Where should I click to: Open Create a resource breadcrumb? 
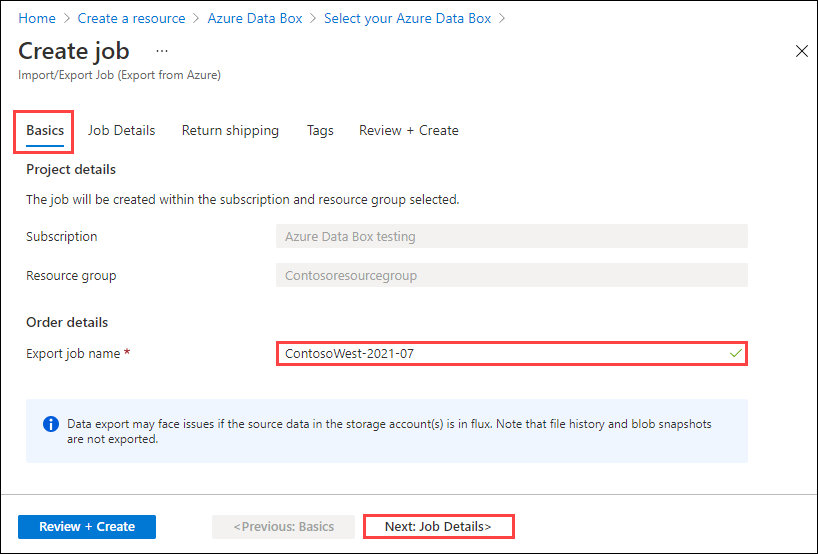tap(131, 18)
